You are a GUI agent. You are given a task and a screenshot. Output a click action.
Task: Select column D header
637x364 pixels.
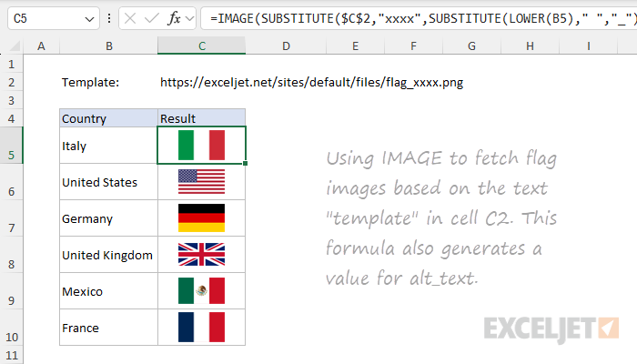[286, 46]
